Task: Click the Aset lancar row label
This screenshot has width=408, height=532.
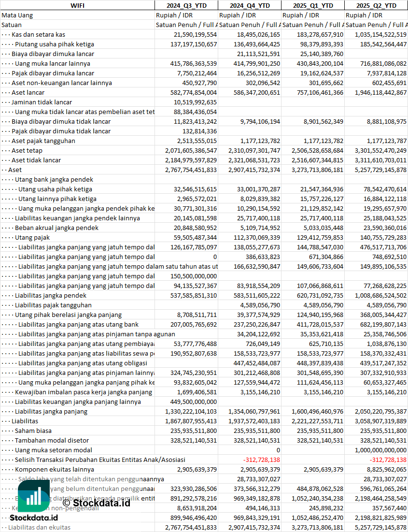Action: [x=28, y=93]
